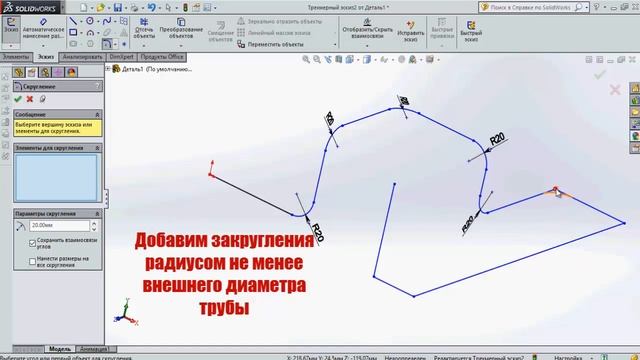Collapse Параметры скругления section
This screenshot has width=640, height=360.
(97, 213)
